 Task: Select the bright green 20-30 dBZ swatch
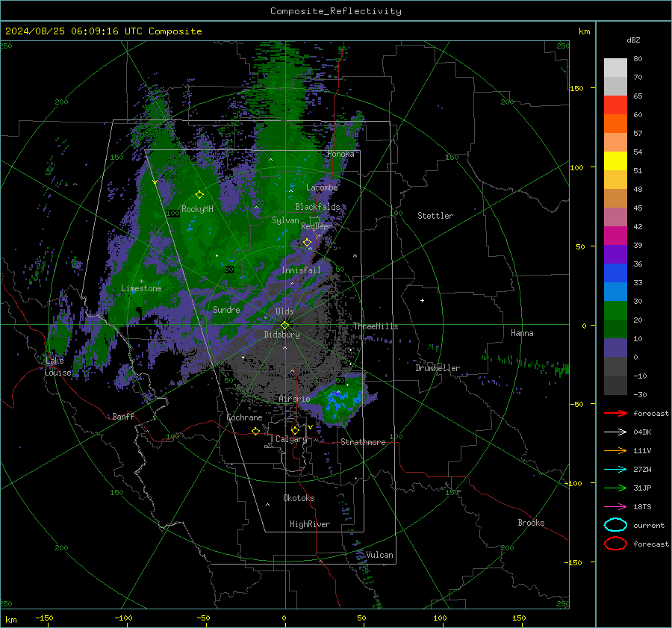pyautogui.click(x=615, y=311)
